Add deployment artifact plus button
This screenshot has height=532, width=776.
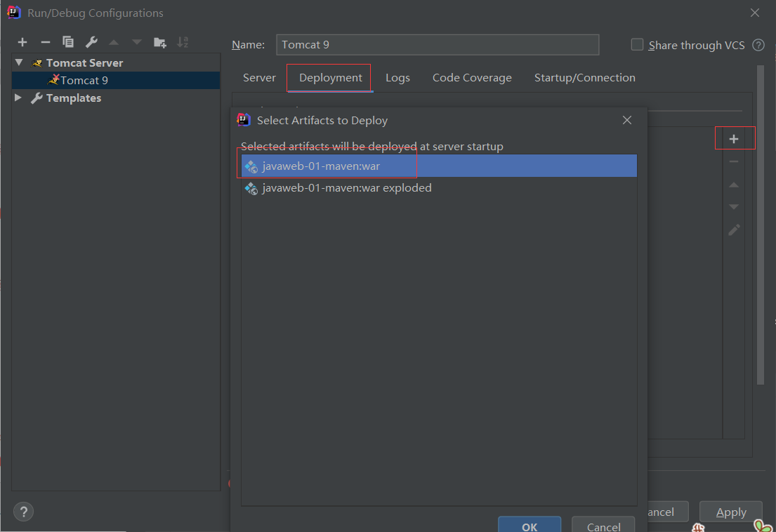[x=734, y=139]
